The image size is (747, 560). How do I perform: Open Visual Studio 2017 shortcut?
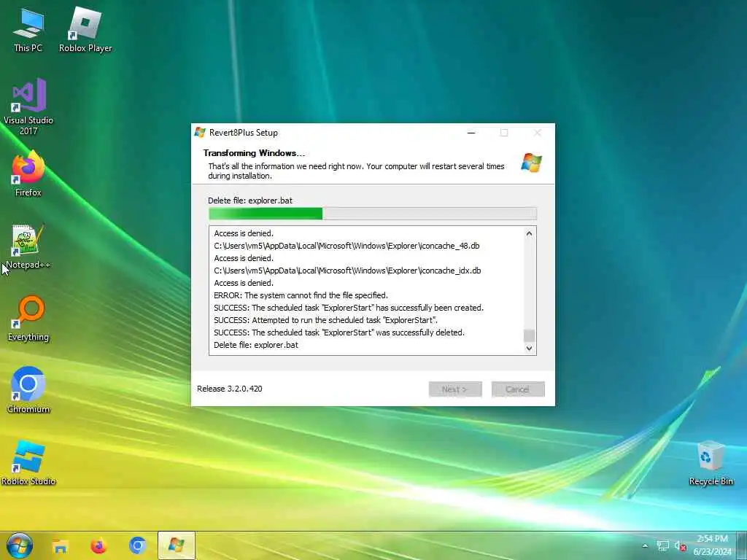tap(28, 106)
